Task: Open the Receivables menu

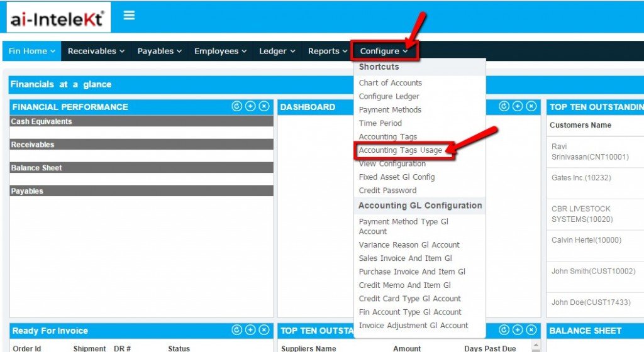Action: 96,51
